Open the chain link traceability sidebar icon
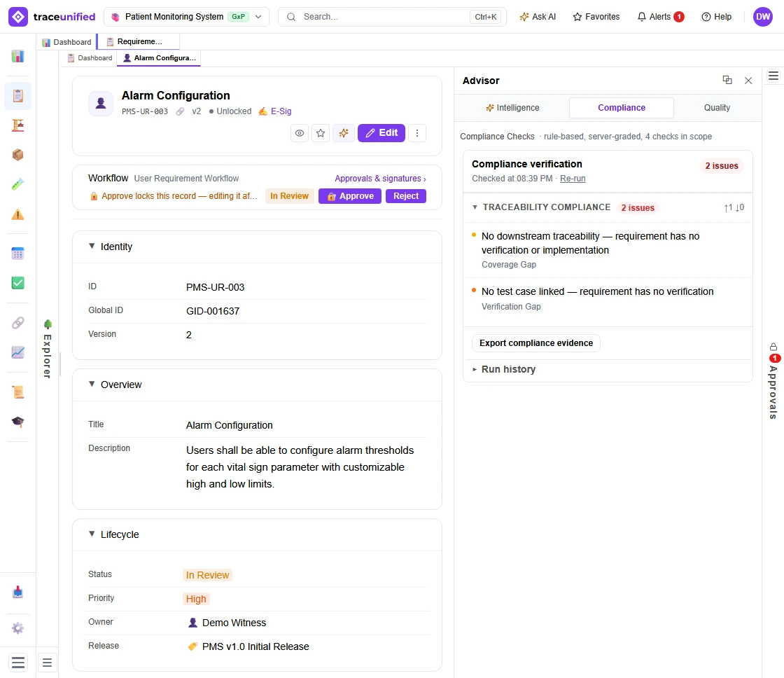 18,323
